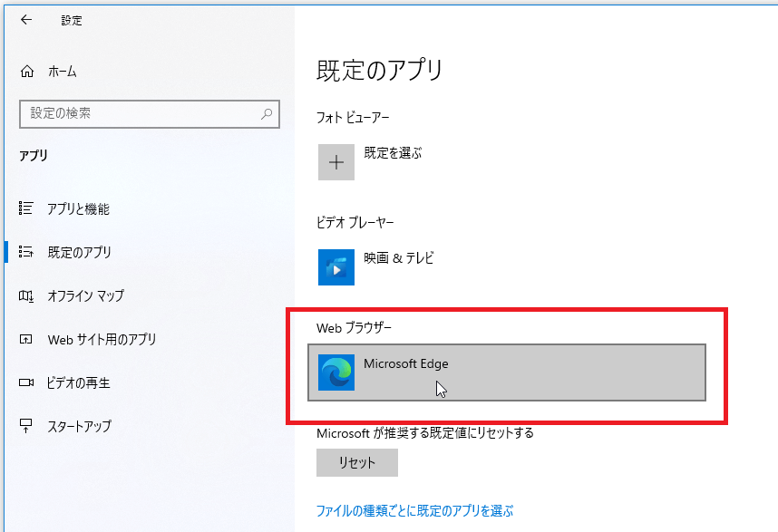
Task: Click the スタートアップ sidebar icon
Action: (x=26, y=426)
